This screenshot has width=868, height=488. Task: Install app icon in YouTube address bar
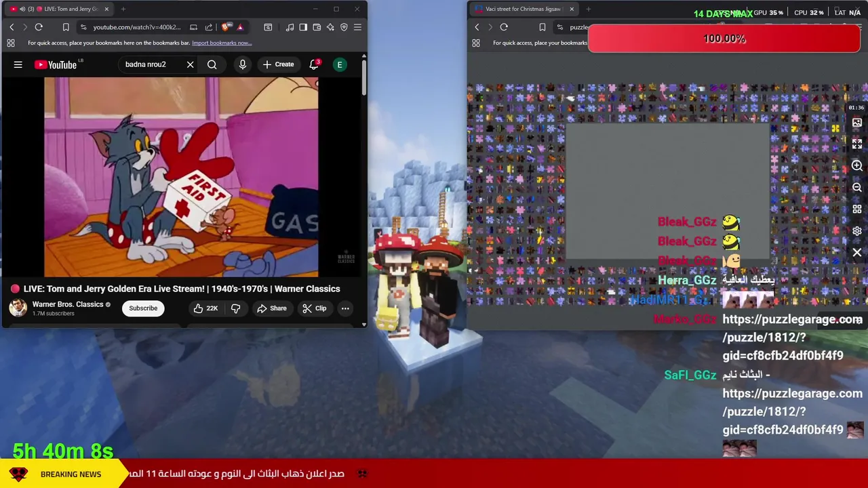[x=193, y=27]
